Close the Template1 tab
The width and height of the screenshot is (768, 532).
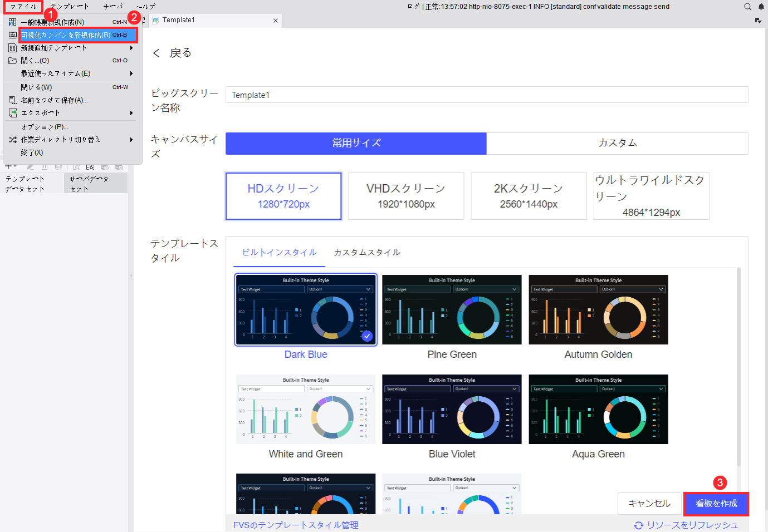pos(275,21)
